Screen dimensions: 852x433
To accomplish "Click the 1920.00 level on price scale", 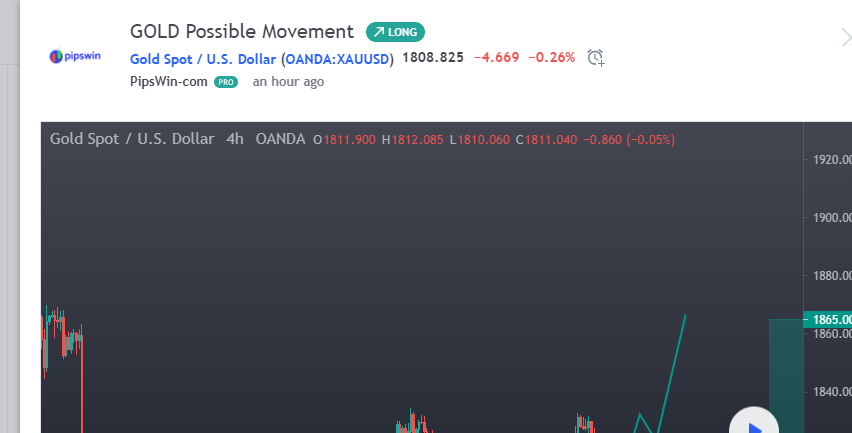I will [830, 160].
